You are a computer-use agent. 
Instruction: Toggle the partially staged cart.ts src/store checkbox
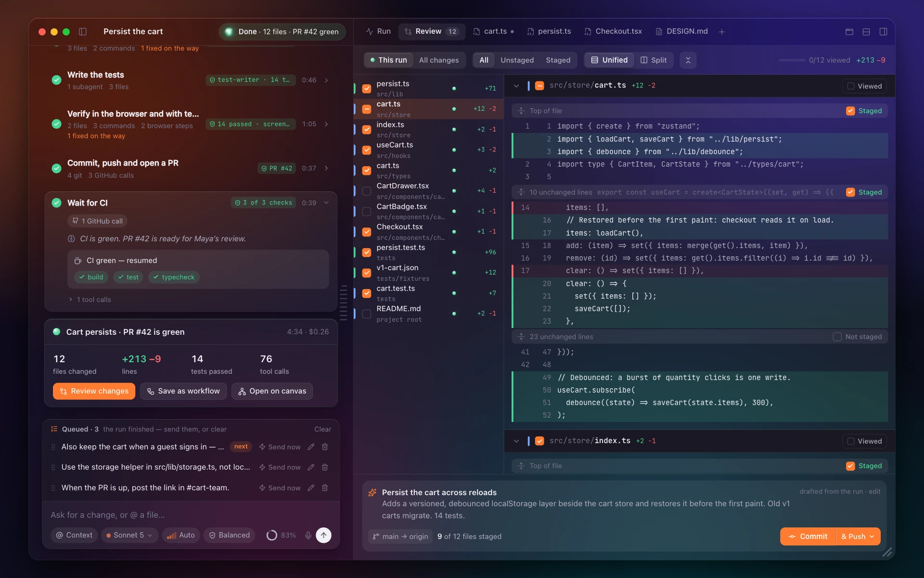click(x=367, y=109)
